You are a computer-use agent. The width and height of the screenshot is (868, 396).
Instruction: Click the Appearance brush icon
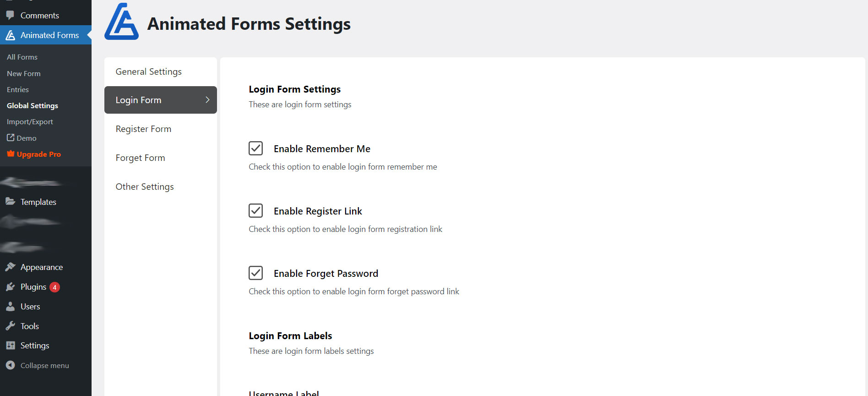coord(10,267)
